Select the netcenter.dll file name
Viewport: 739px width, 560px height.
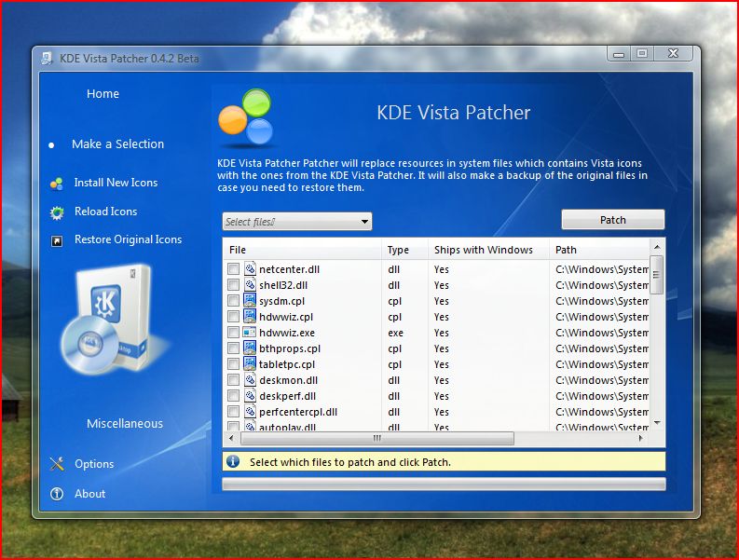coord(290,269)
